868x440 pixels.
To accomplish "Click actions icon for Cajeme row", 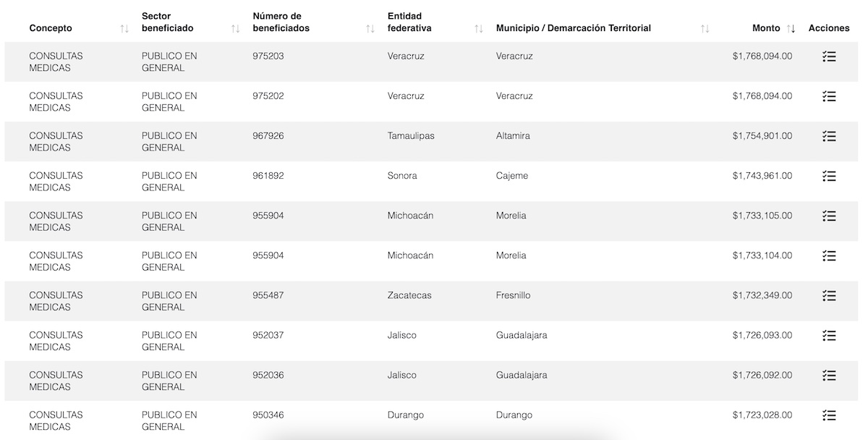I will click(829, 176).
